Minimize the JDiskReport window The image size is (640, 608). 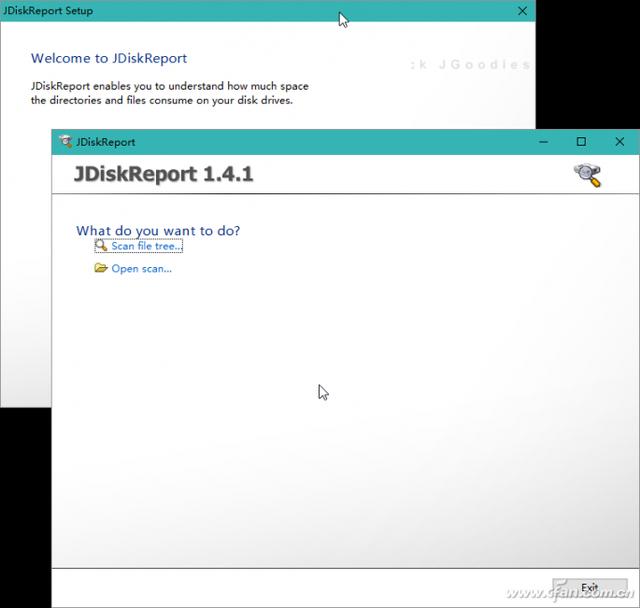click(x=543, y=142)
